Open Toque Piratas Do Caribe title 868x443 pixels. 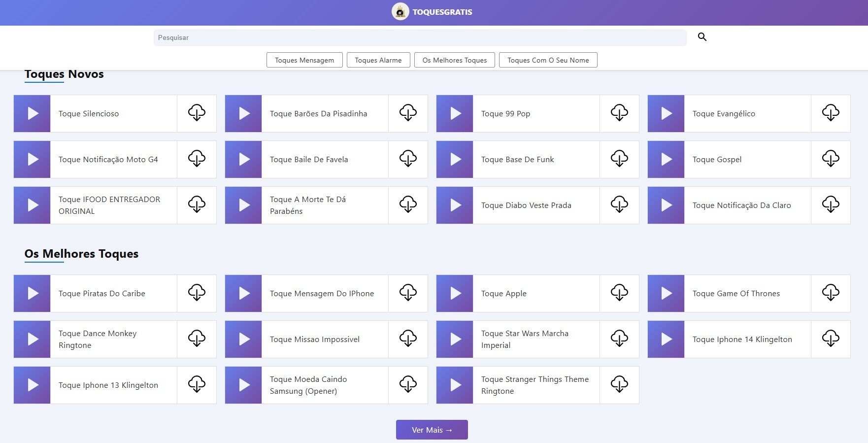click(102, 294)
